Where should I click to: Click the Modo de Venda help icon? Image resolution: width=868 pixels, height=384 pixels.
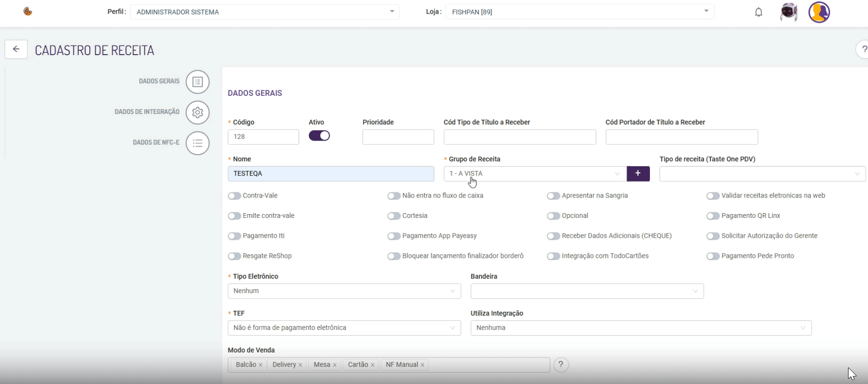click(561, 365)
